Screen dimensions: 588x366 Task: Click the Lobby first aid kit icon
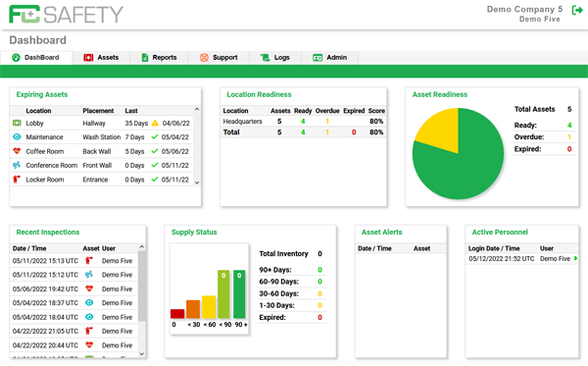17,123
